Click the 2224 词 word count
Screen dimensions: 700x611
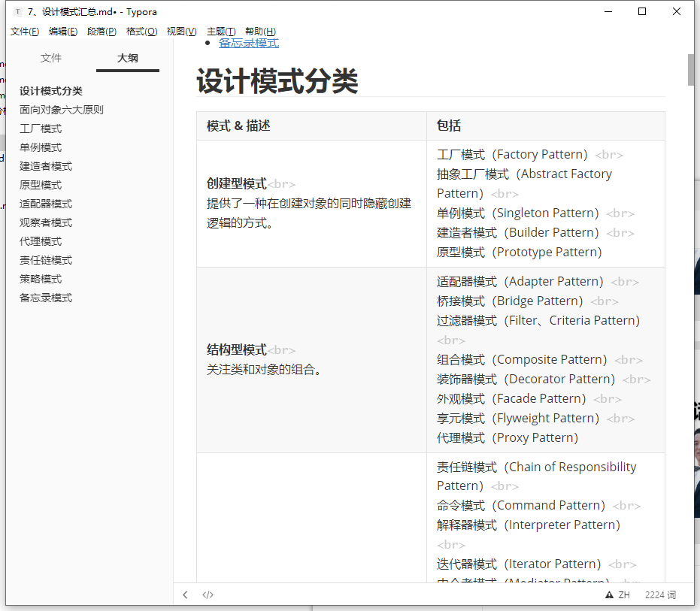pyautogui.click(x=660, y=595)
